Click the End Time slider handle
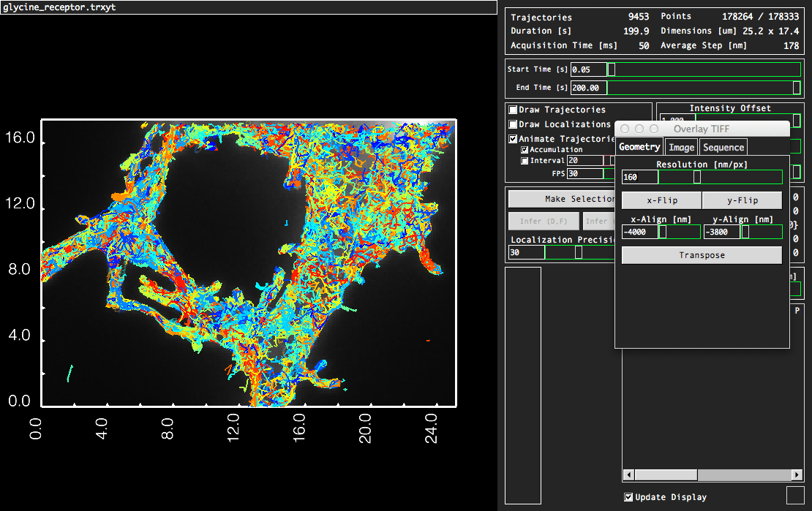This screenshot has height=511, width=812. coord(797,88)
